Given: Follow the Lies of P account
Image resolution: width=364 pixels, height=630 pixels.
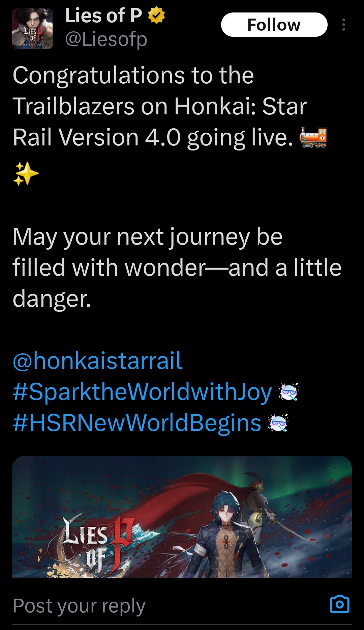Looking at the screenshot, I should pyautogui.click(x=274, y=25).
